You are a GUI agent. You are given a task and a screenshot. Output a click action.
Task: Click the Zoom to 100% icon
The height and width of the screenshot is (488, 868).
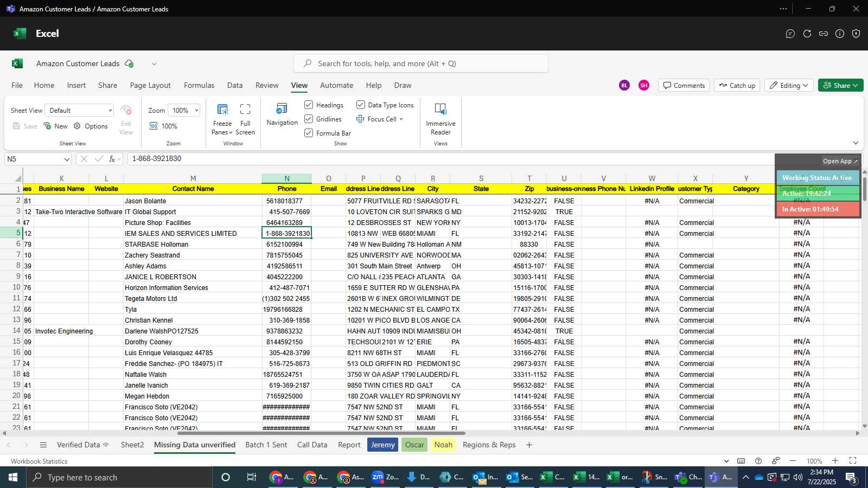(x=154, y=126)
